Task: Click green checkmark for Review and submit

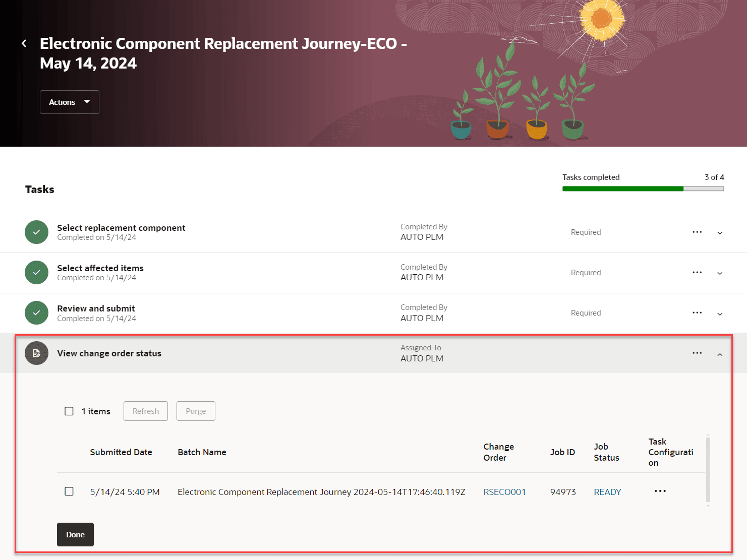Action: (36, 313)
